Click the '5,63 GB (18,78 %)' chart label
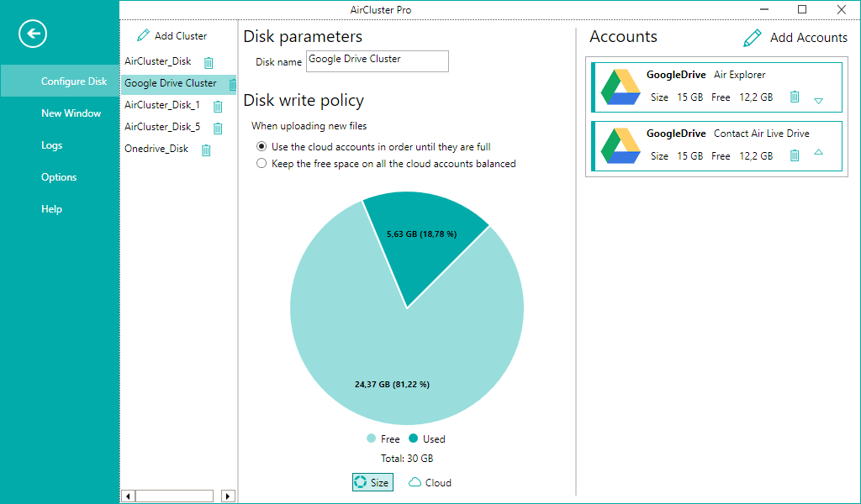Screen dimensions: 861x504 (422, 234)
